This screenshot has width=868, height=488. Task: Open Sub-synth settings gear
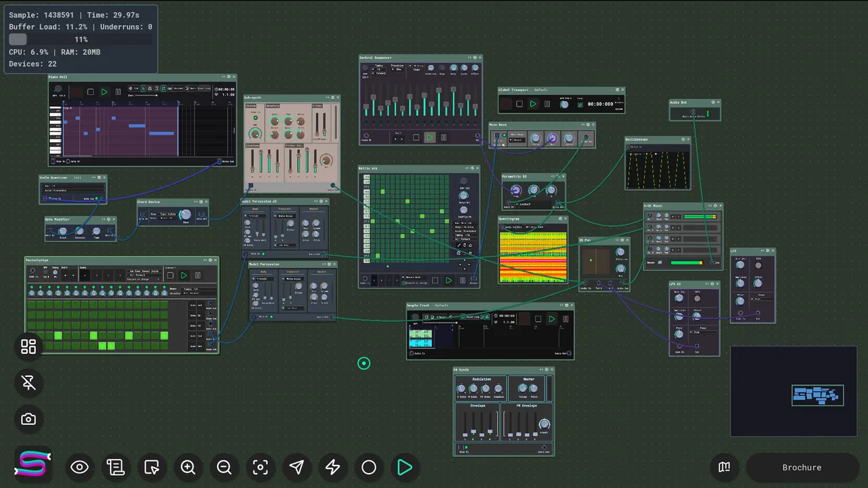click(333, 98)
